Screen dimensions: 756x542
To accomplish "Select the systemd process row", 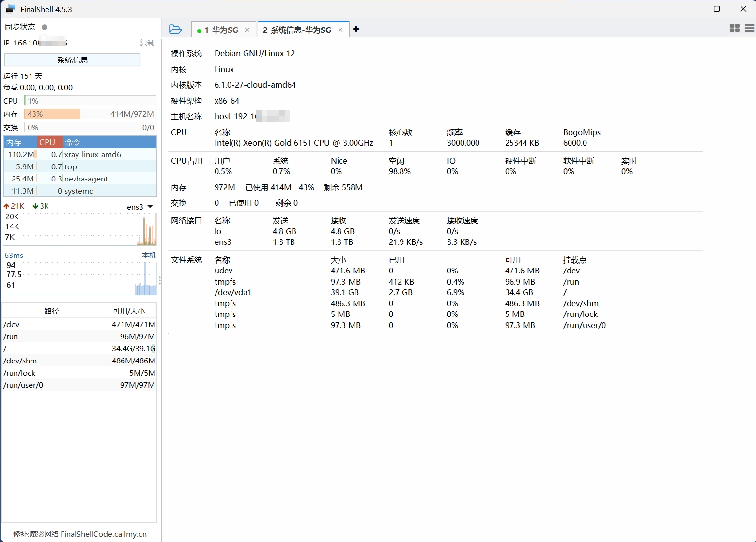I will (x=80, y=191).
